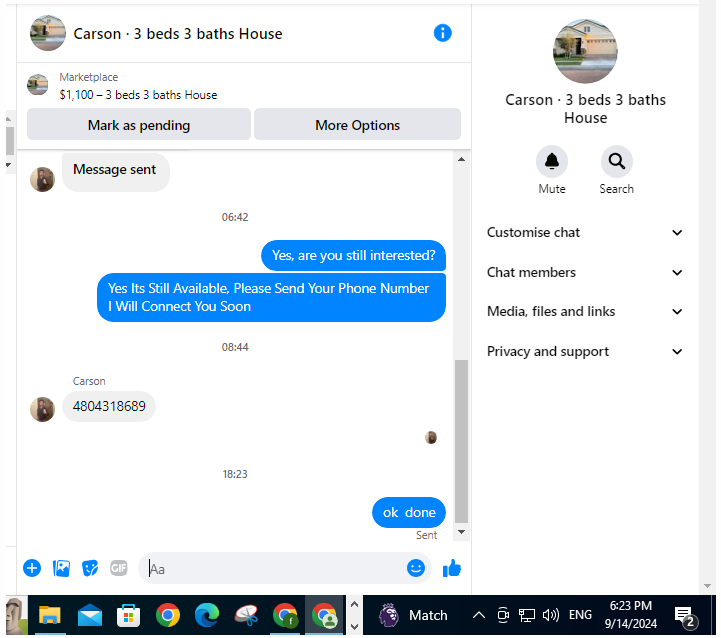721x638 pixels.
Task: Click the Mark as pending button
Action: click(x=139, y=125)
